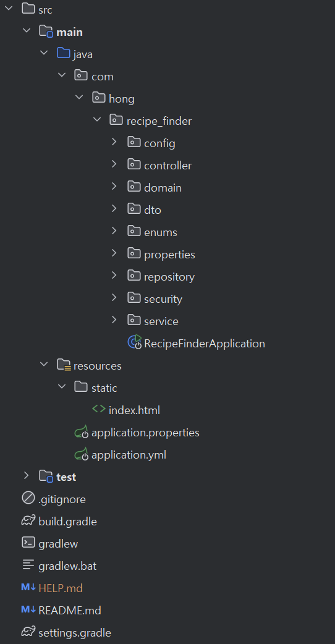The height and width of the screenshot is (644, 335).
Task: Click the Markdown icon beside HELP.md
Action: (28, 587)
